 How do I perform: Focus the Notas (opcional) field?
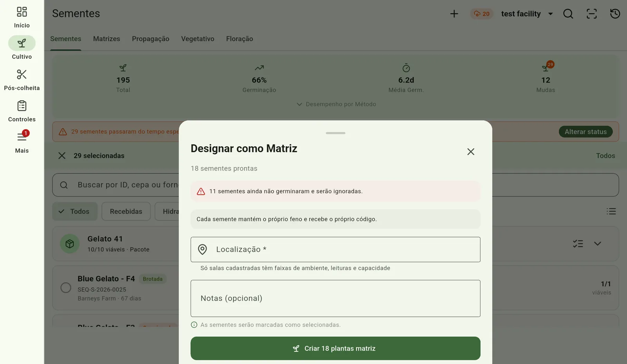pos(335,298)
